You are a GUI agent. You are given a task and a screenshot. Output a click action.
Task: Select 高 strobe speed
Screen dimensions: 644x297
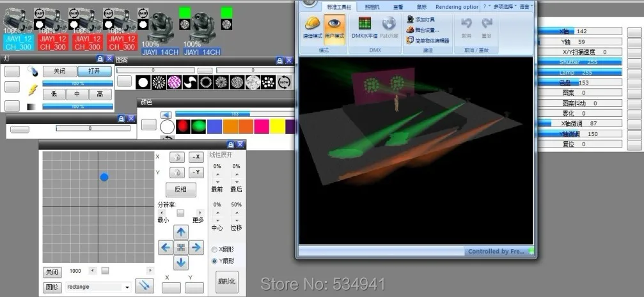tap(100, 95)
